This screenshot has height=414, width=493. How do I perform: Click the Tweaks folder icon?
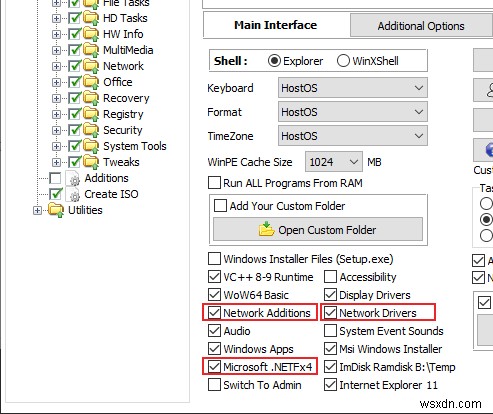91,162
